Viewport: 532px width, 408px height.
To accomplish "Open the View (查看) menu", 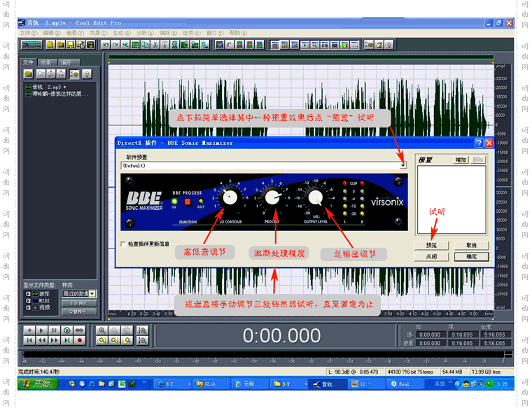I will (75, 33).
